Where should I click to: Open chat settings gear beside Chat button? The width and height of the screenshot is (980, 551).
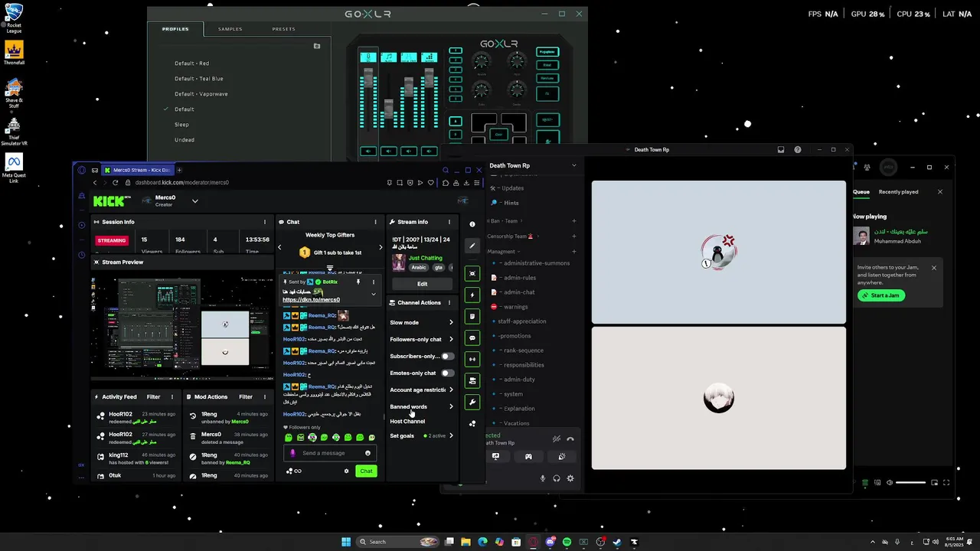pyautogui.click(x=346, y=471)
